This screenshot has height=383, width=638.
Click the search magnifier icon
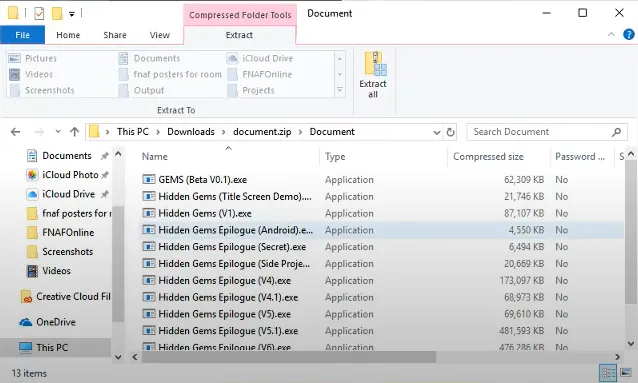616,132
